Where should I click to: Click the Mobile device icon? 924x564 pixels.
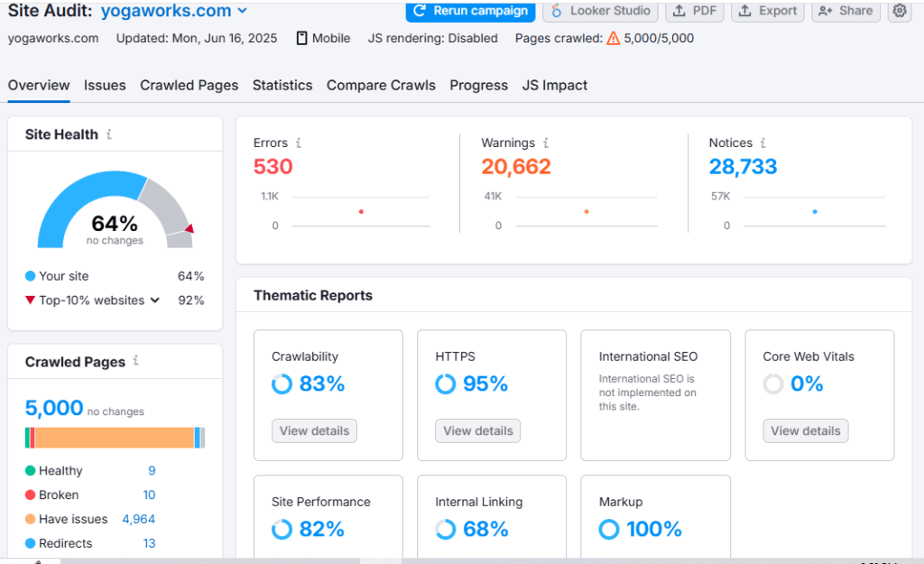[x=301, y=38]
